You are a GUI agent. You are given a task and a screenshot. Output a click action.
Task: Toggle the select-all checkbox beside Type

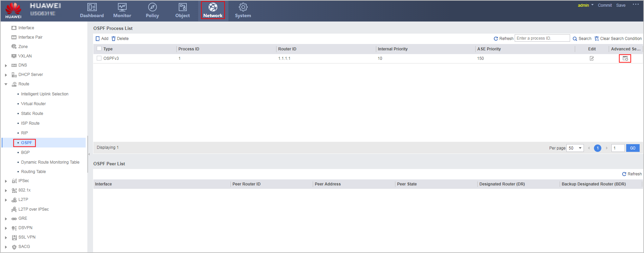coord(99,48)
